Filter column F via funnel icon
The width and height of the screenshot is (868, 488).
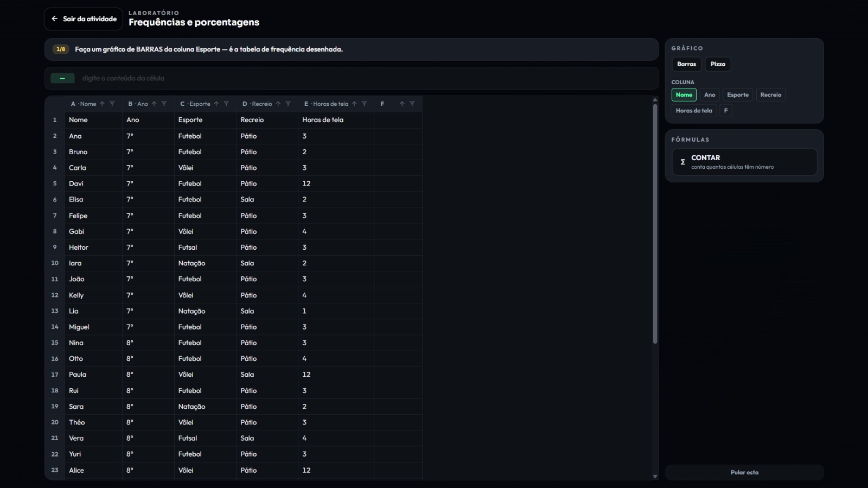(x=412, y=104)
